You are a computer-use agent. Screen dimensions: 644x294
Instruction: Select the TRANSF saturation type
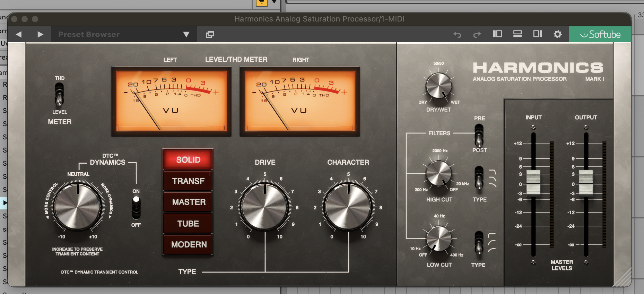tap(188, 181)
